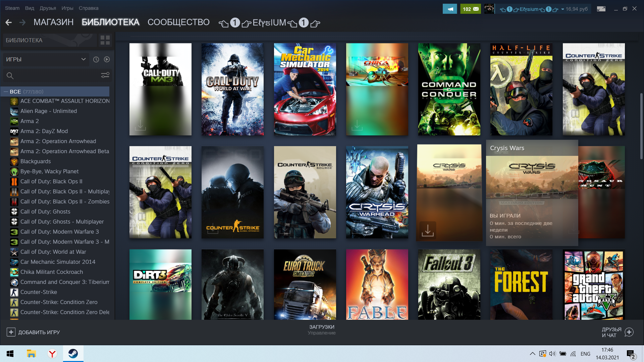The image size is (644, 362).
Task: Click Steam icon in the taskbar
Action: click(x=73, y=354)
